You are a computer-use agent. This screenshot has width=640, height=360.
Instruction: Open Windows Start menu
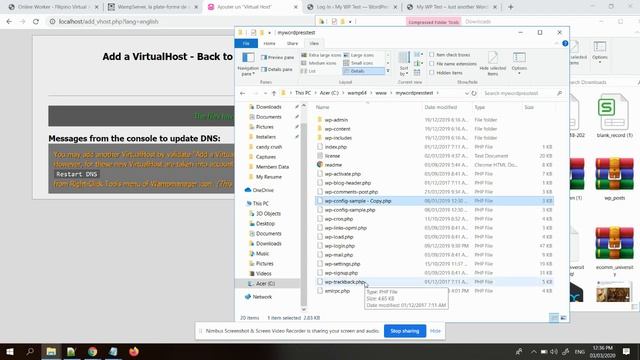[10, 351]
